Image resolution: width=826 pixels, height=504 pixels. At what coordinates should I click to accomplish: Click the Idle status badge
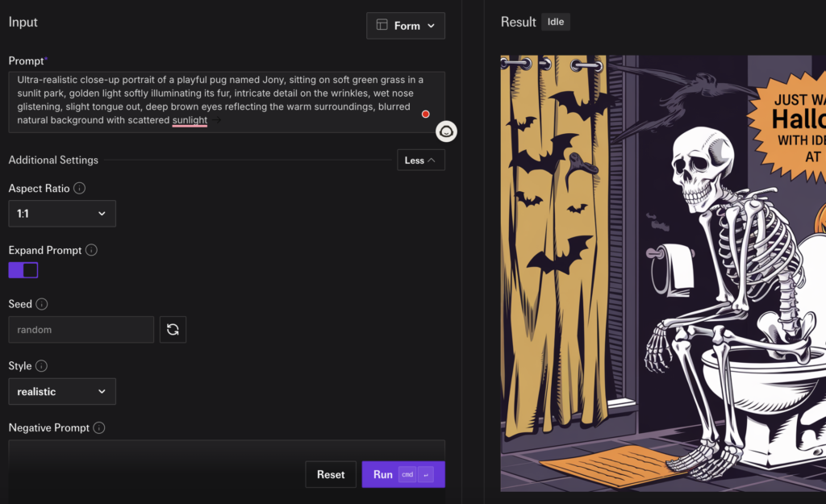(x=555, y=22)
